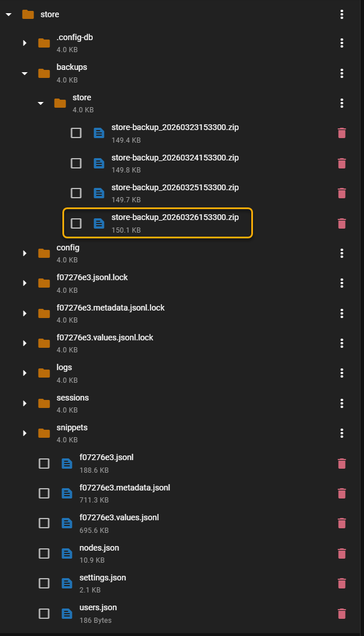Click the settings.json file icon

(67, 583)
